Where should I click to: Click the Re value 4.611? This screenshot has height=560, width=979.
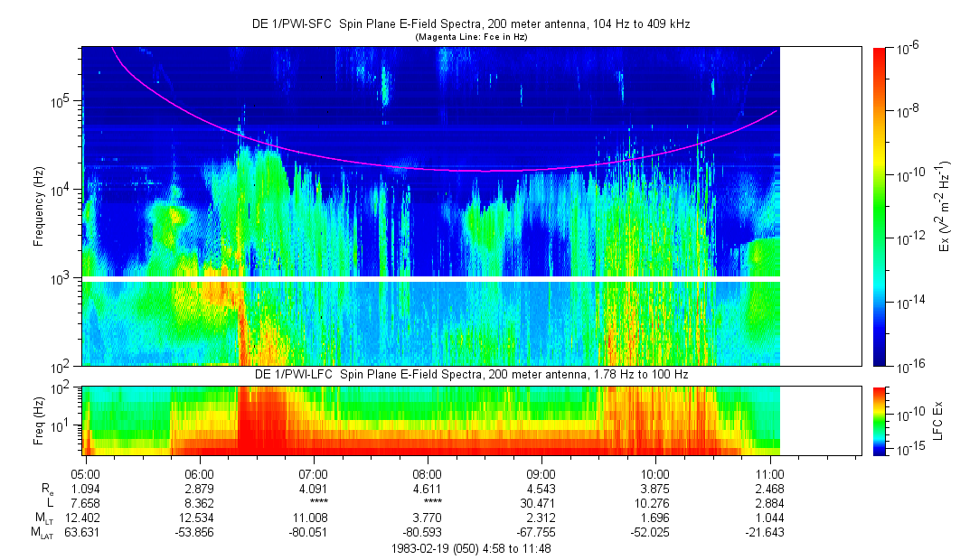[x=427, y=488]
